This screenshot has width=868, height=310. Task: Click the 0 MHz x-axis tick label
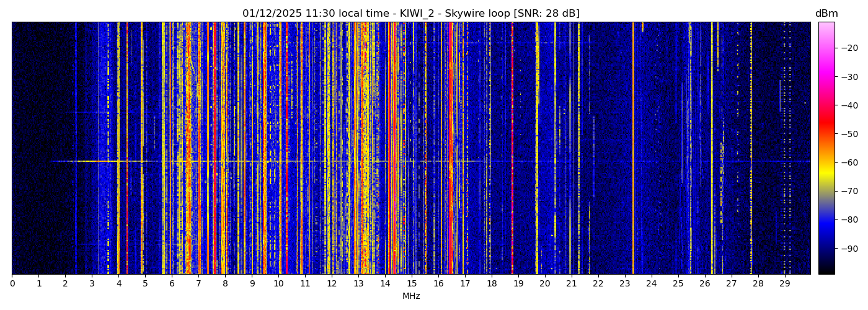pos(12,284)
